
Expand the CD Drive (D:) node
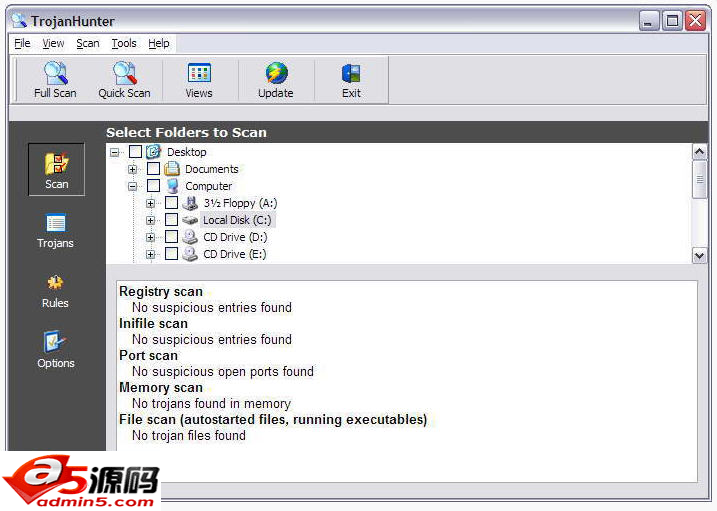point(150,237)
